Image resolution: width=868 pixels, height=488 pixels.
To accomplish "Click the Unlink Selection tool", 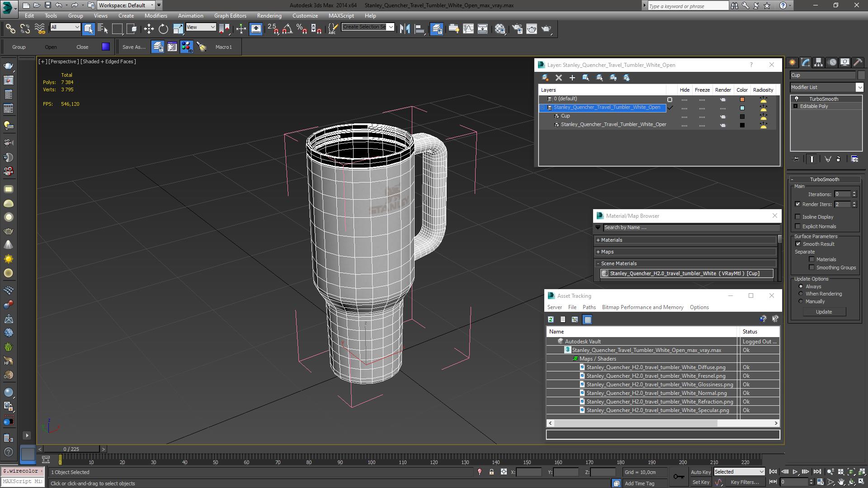I will pyautogui.click(x=25, y=29).
